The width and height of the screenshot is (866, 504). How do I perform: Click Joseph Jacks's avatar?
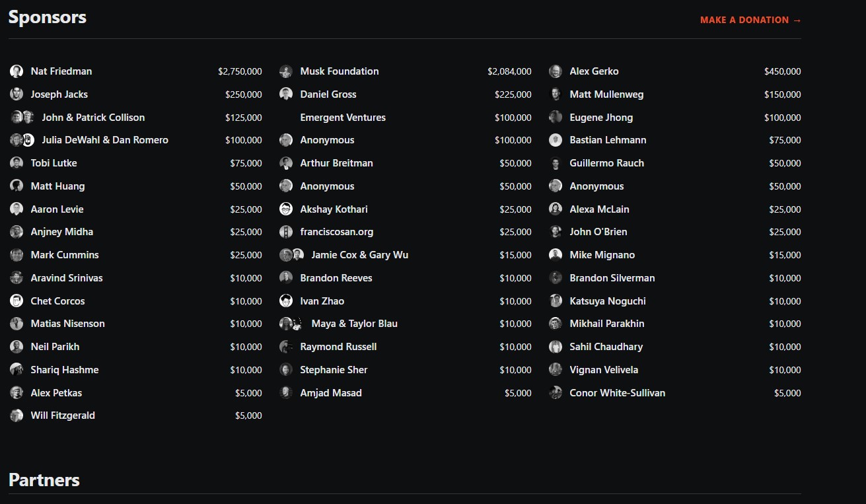coord(17,94)
